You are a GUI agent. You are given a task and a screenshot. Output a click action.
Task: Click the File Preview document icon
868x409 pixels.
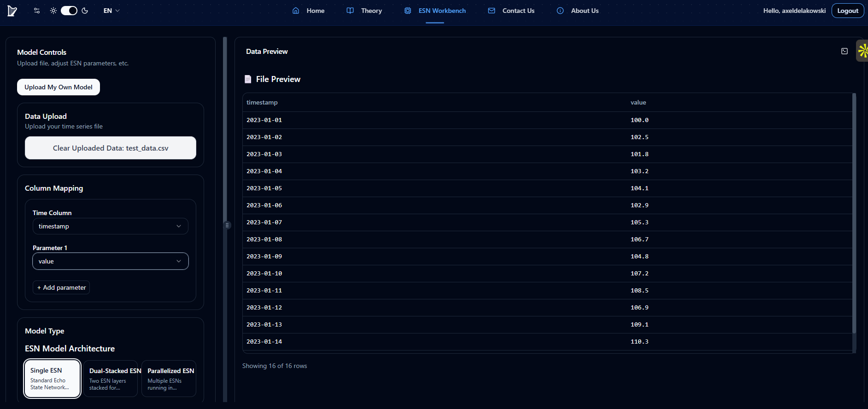coord(248,79)
